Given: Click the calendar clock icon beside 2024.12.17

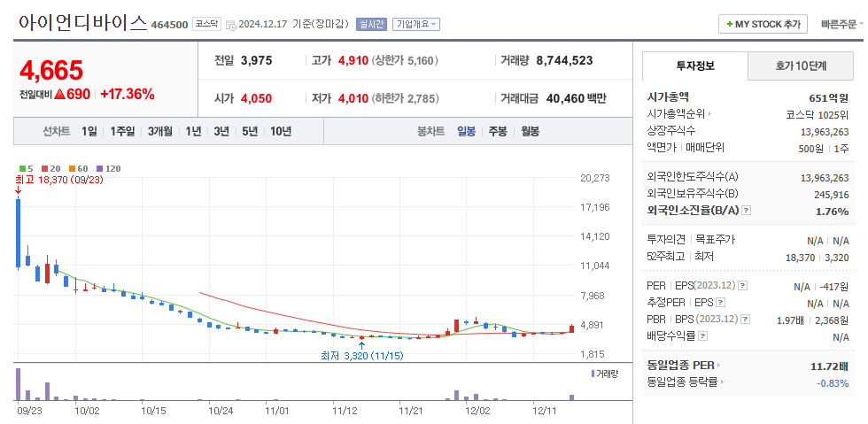Looking at the screenshot, I should (231, 25).
